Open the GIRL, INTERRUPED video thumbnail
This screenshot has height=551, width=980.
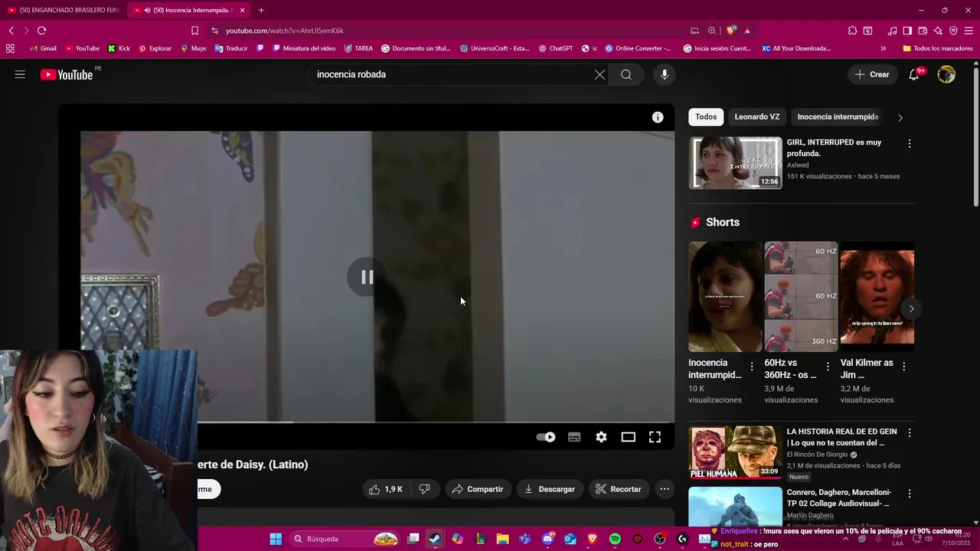[x=736, y=163]
